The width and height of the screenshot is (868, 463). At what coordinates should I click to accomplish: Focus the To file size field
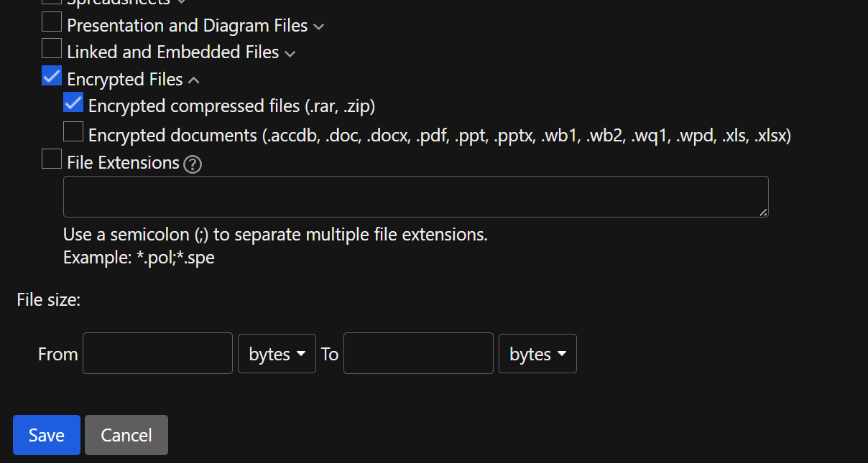418,353
